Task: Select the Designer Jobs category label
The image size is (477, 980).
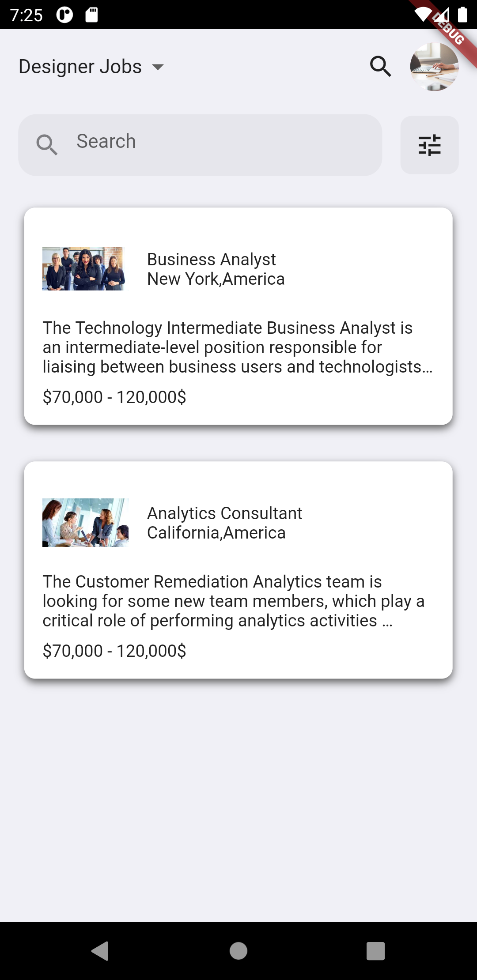Action: 80,67
